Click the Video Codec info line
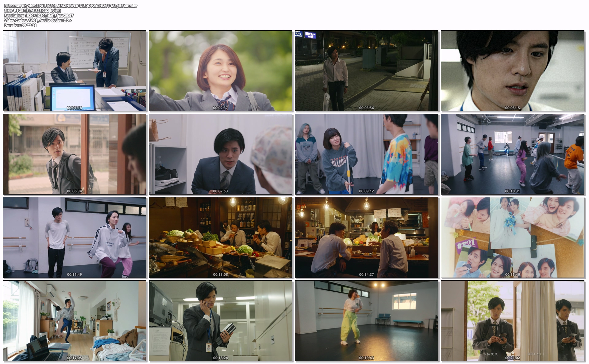The height and width of the screenshot is (364, 589). point(38,21)
